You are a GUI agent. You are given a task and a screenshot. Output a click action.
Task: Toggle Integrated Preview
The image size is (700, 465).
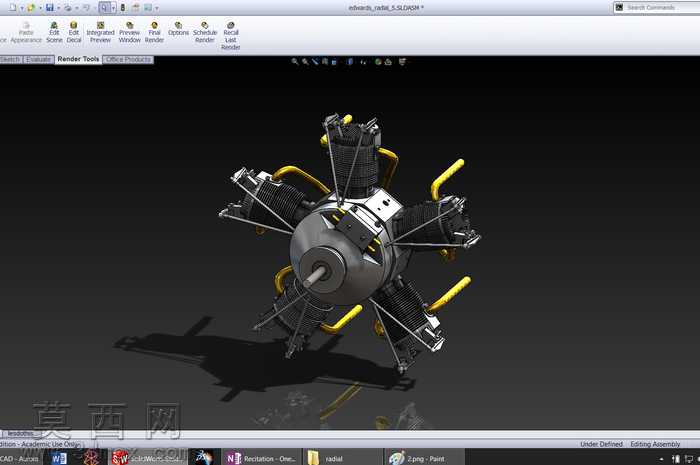100,33
